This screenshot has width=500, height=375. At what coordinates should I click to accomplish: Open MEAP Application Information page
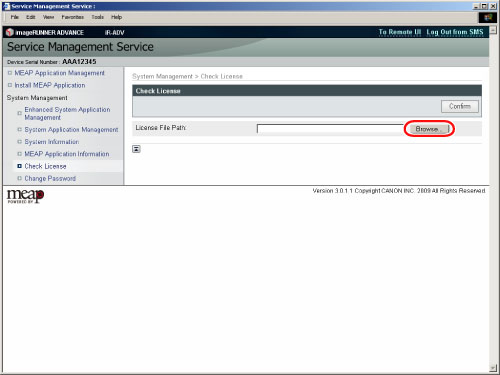click(x=67, y=154)
